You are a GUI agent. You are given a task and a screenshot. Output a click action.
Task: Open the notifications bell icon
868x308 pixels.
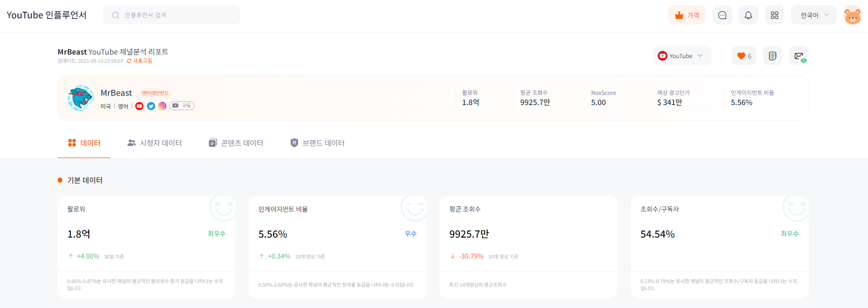click(748, 15)
